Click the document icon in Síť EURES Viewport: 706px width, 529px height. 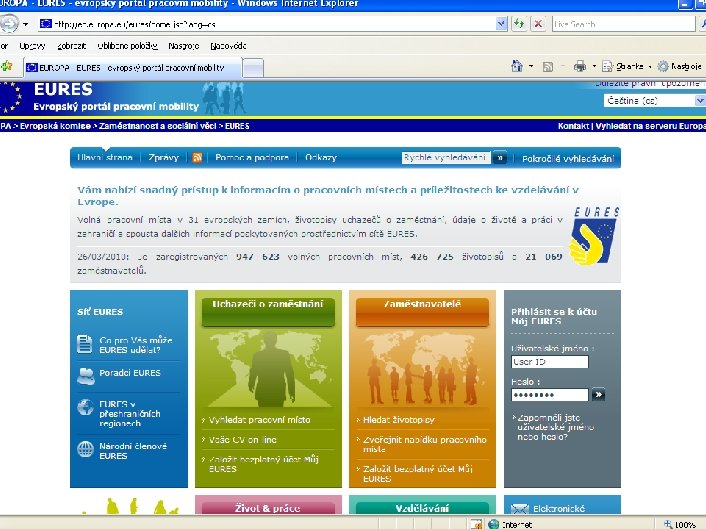[84, 344]
